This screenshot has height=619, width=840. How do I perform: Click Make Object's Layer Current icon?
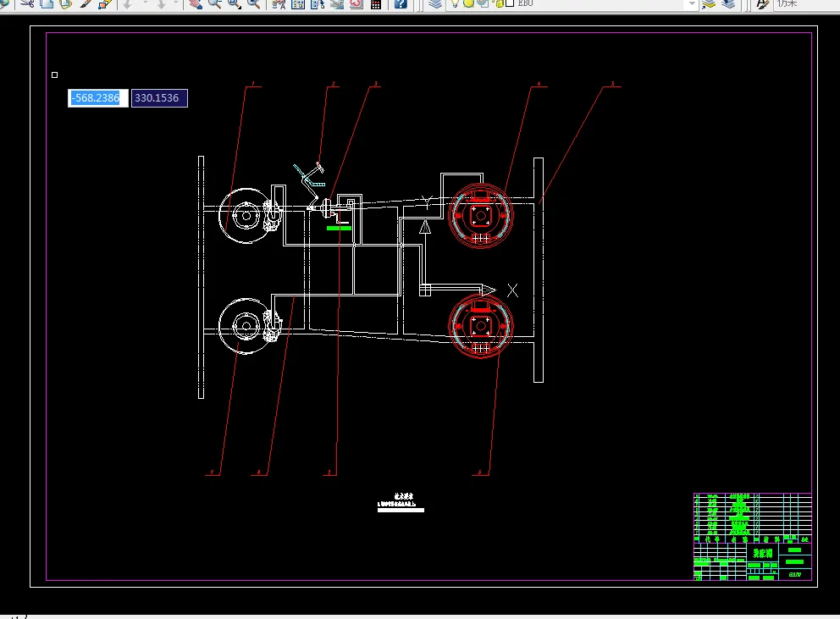tap(708, 3)
